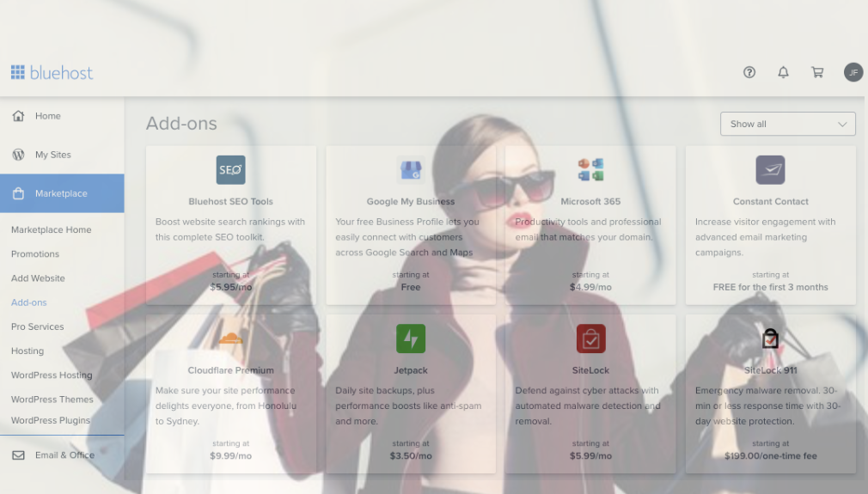Open the Show all filter dropdown
The height and width of the screenshot is (494, 868).
tap(787, 124)
